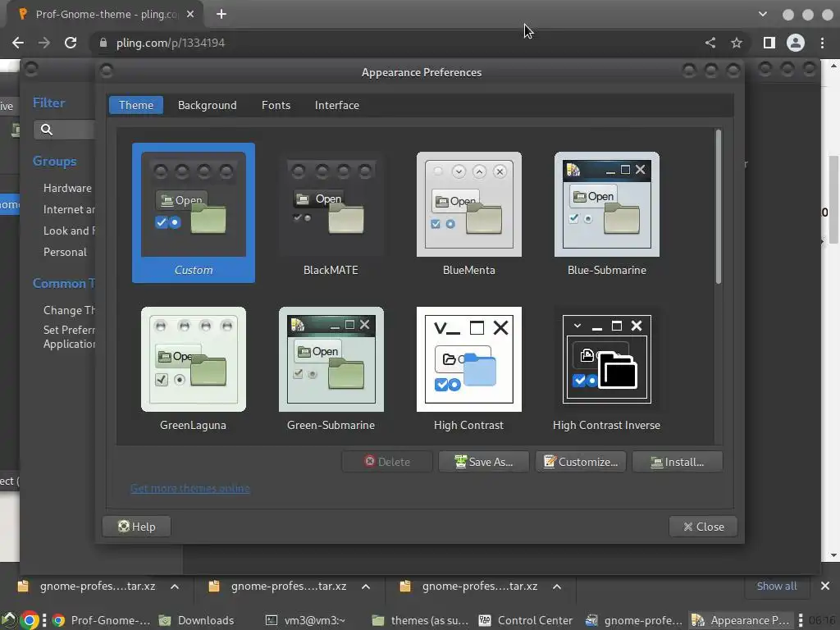This screenshot has height=630, width=840.
Task: Open the Chrome three-dot menu
Action: [x=822, y=43]
